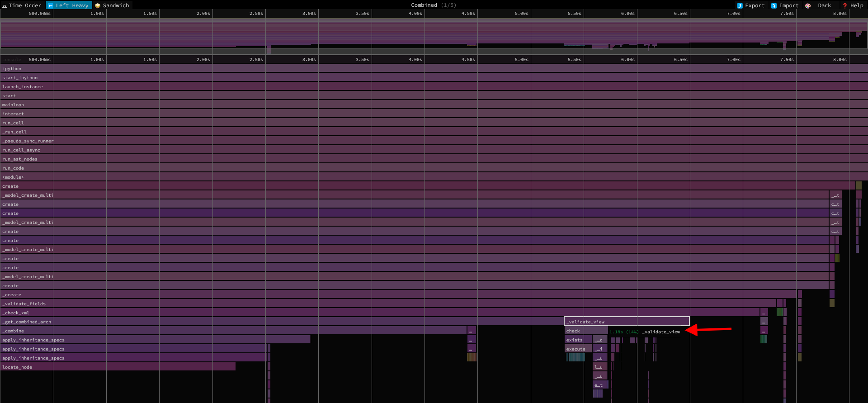Click the Import profile button
This screenshot has height=403, width=868.
tap(785, 5)
